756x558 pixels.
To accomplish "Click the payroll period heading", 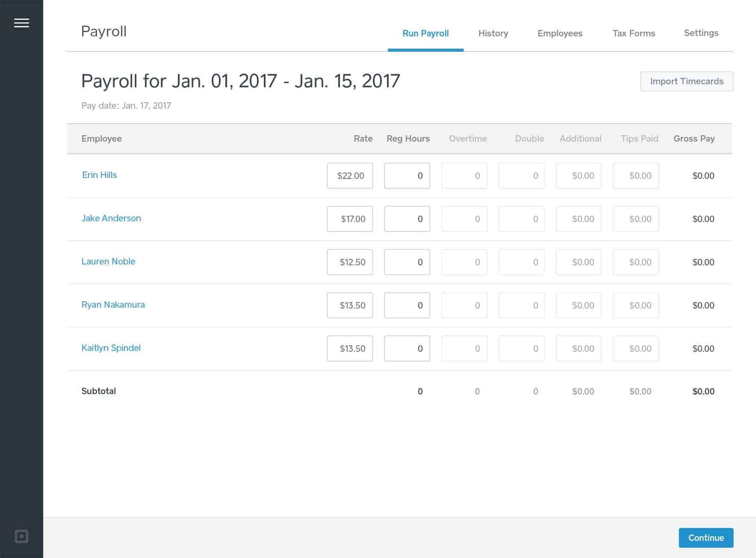I will 241,81.
